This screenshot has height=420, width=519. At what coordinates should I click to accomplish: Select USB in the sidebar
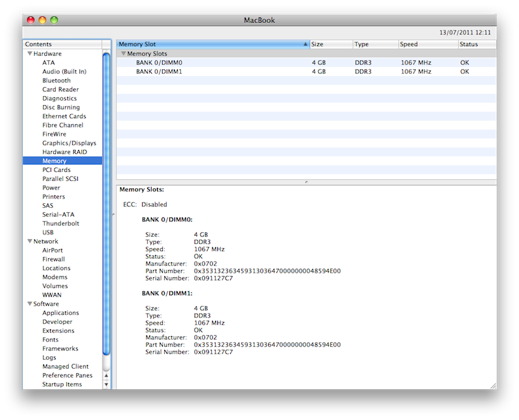click(47, 232)
